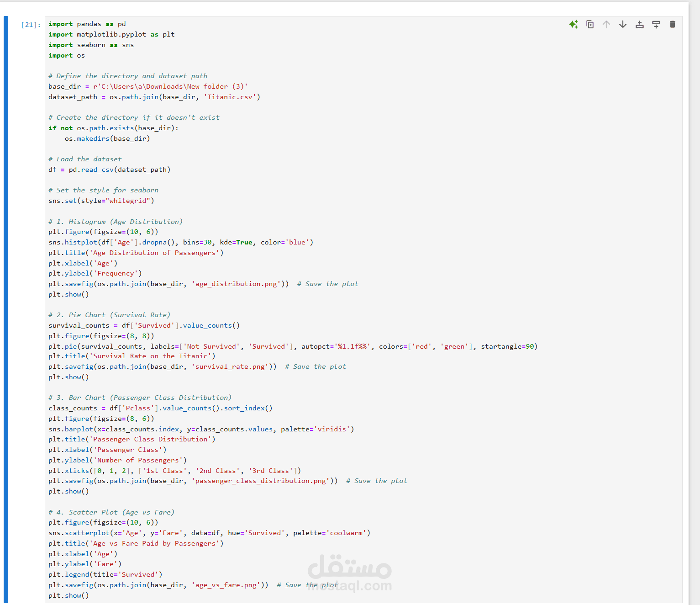
Task: Click the 'Passenger Class Distribution' title line
Action: pyautogui.click(x=132, y=439)
